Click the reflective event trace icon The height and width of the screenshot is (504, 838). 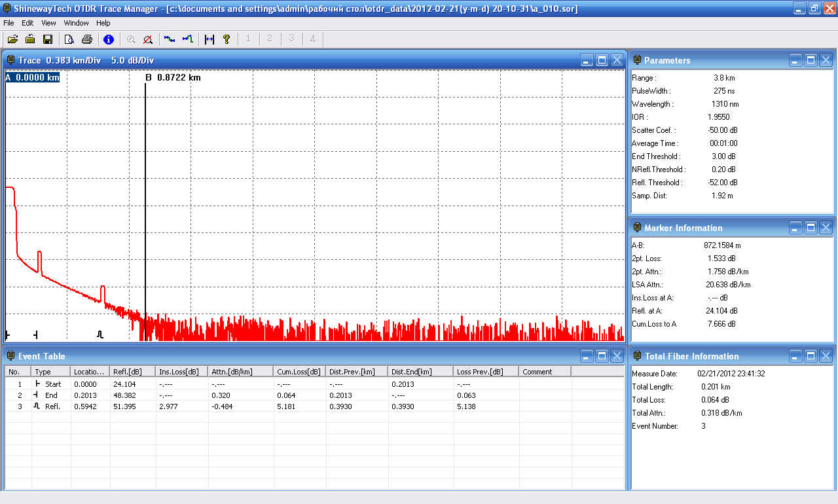pyautogui.click(x=188, y=39)
